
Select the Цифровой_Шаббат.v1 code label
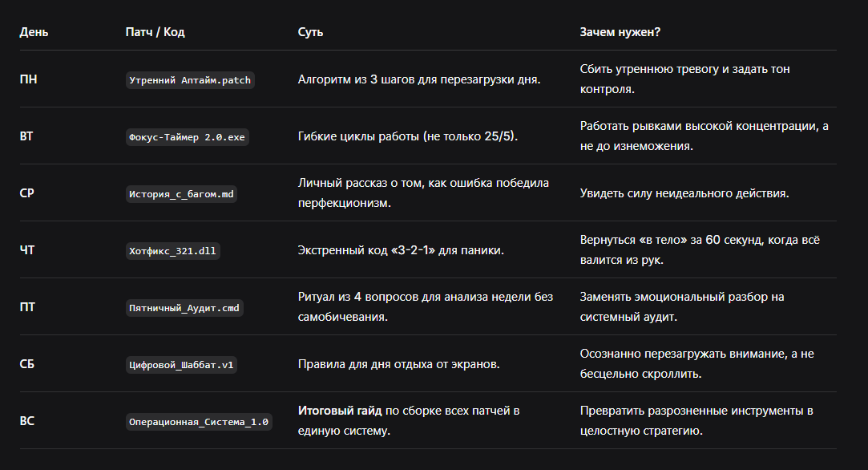(182, 365)
